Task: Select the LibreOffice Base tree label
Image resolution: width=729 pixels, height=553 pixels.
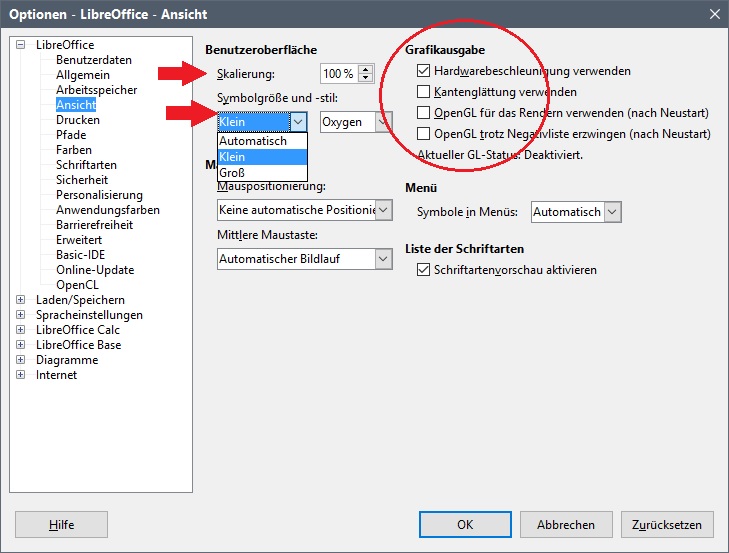Action: click(79, 345)
